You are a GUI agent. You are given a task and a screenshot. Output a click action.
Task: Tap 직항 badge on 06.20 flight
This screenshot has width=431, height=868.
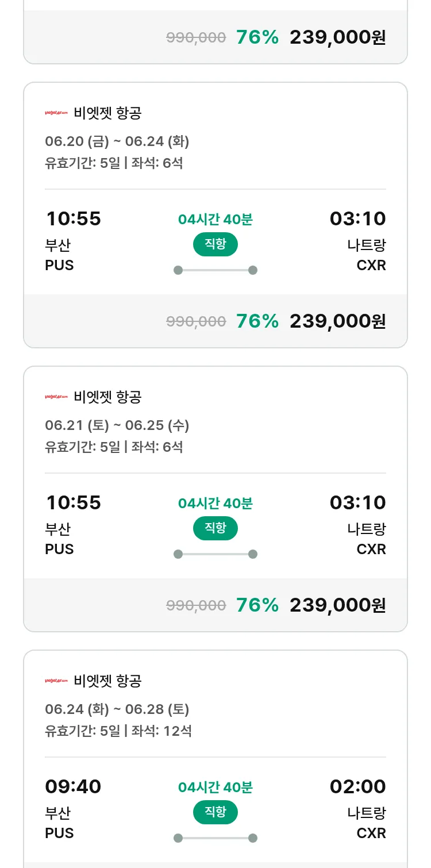point(215,244)
